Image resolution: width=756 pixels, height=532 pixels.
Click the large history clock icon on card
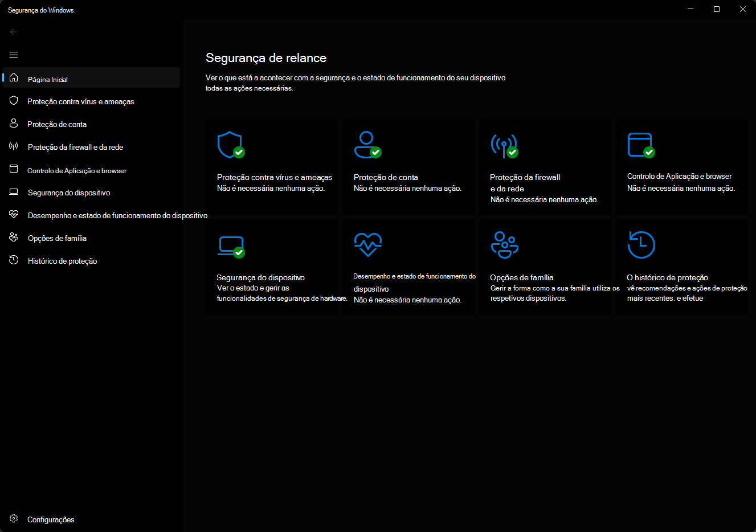point(641,245)
